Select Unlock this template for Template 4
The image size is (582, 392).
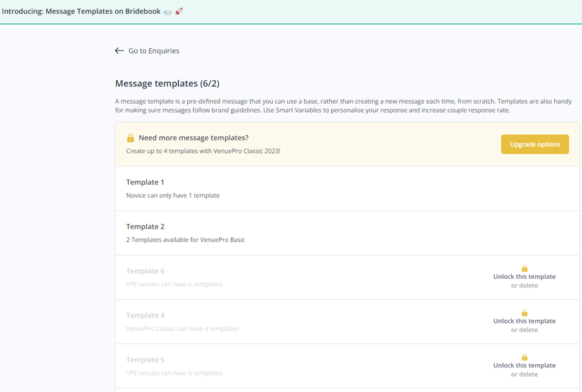click(524, 321)
